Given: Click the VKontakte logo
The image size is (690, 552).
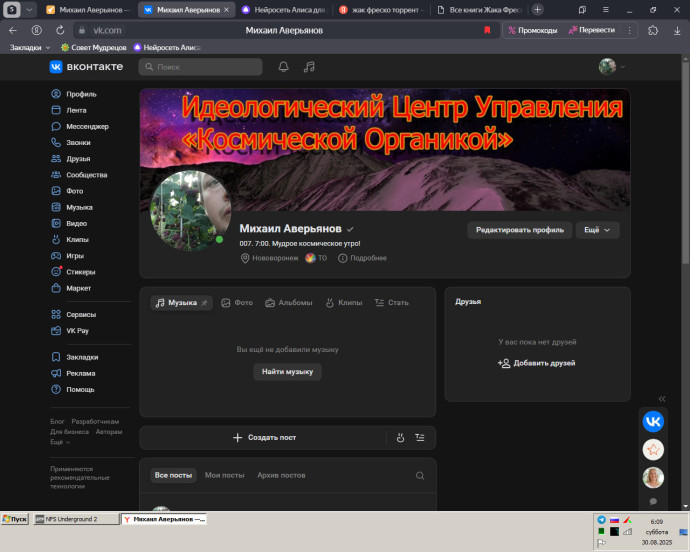Looking at the screenshot, I should [86, 67].
